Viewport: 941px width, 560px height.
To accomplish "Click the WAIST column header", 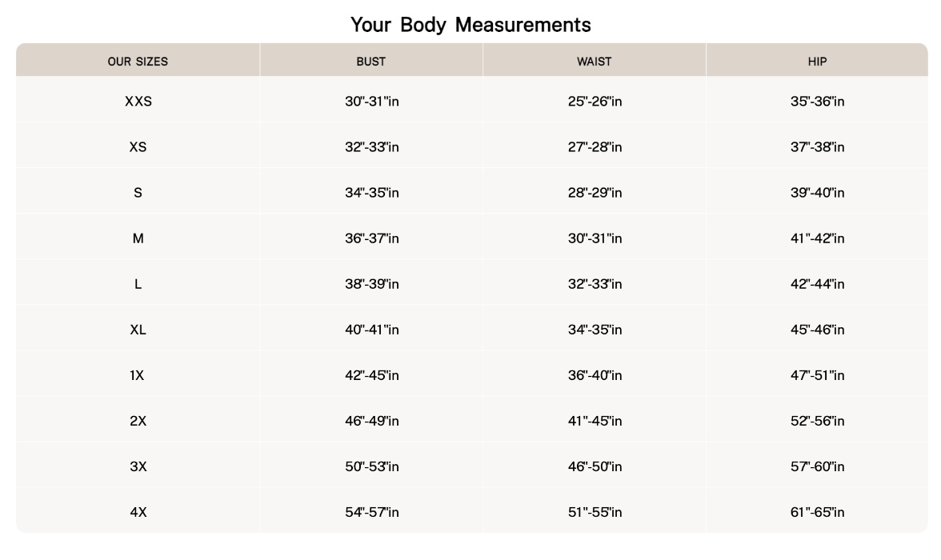I will [595, 62].
